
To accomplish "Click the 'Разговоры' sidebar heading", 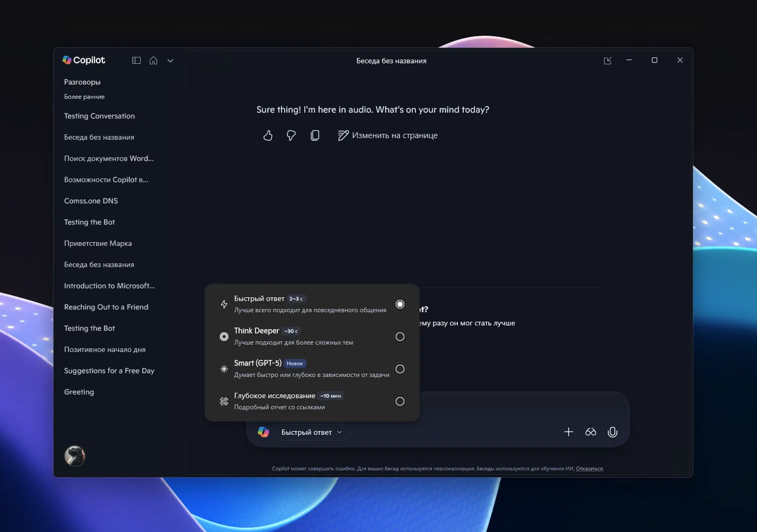I will [x=82, y=82].
